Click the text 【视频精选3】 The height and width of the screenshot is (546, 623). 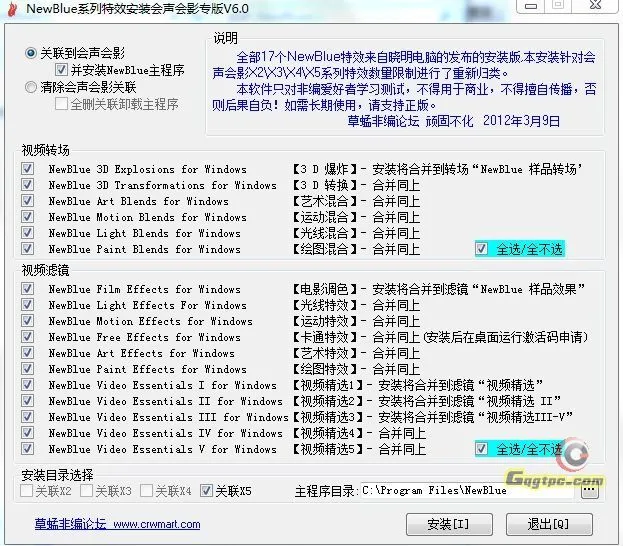327,417
